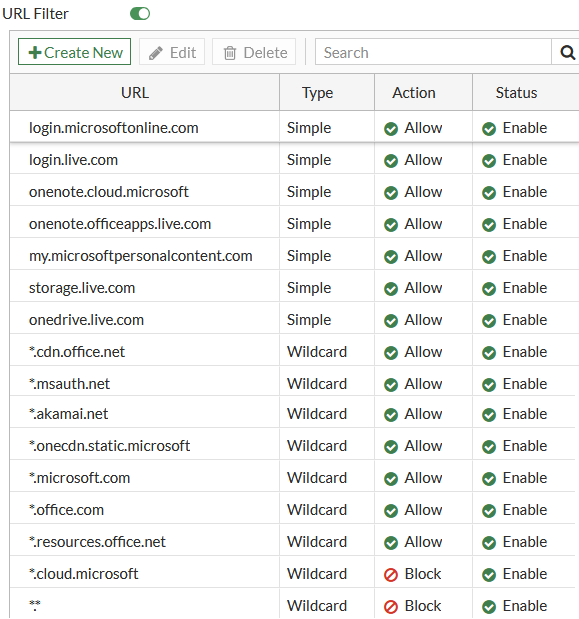Select the onenote.cloud.microsoft entry
579x619 pixels.
click(x=109, y=192)
